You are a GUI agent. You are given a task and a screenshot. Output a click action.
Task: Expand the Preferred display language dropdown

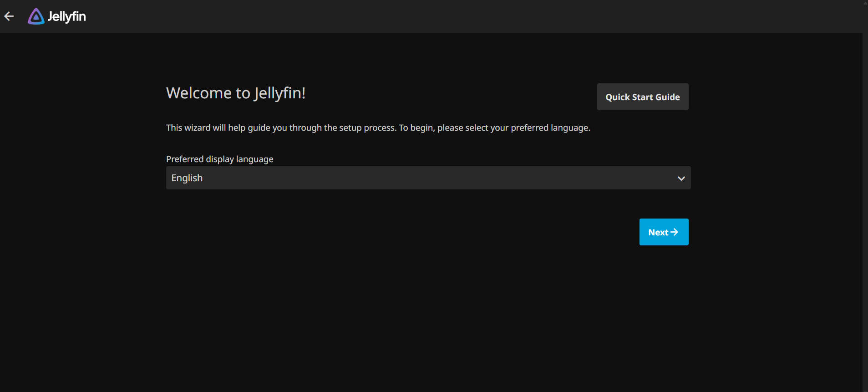(x=428, y=178)
